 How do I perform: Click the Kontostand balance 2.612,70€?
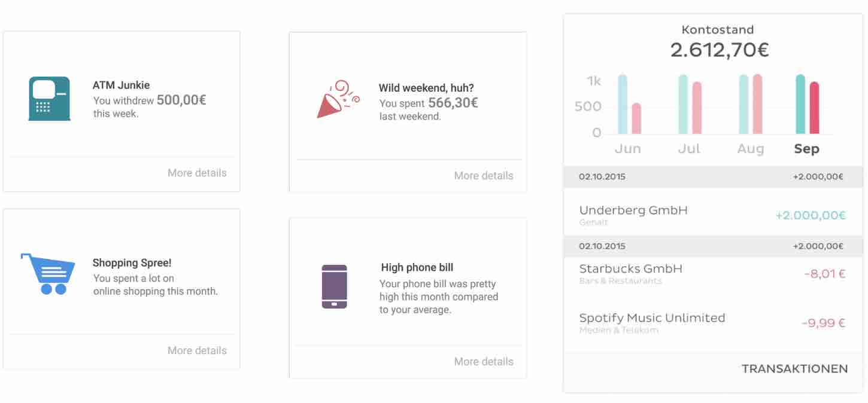click(720, 50)
